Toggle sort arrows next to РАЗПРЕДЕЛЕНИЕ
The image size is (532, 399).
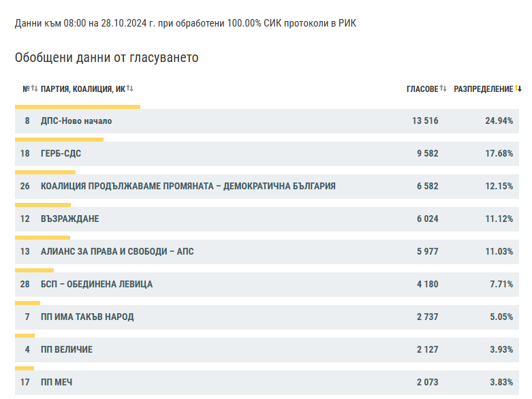point(518,89)
